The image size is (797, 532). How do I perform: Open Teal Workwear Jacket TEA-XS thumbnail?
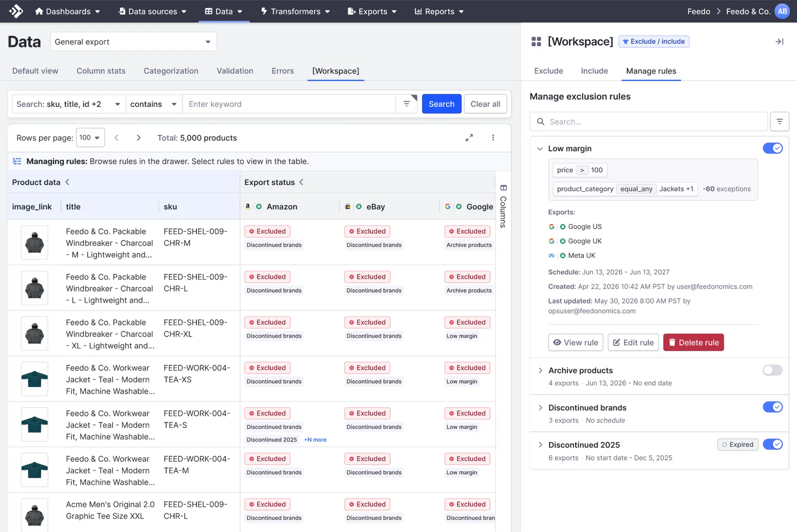click(34, 379)
